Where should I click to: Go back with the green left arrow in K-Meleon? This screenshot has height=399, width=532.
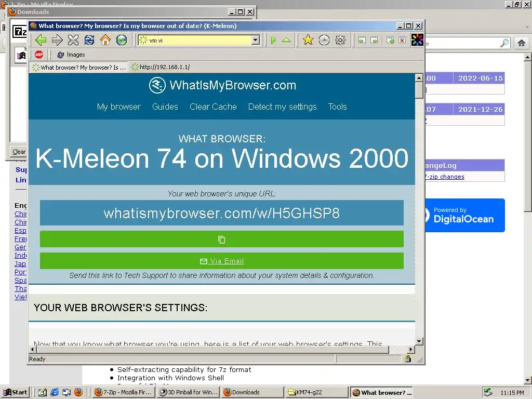pos(41,40)
